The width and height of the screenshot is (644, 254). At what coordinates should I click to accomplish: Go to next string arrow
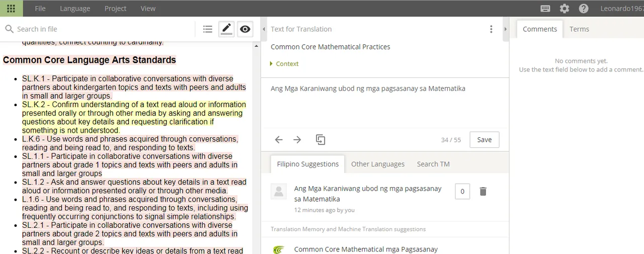click(297, 140)
